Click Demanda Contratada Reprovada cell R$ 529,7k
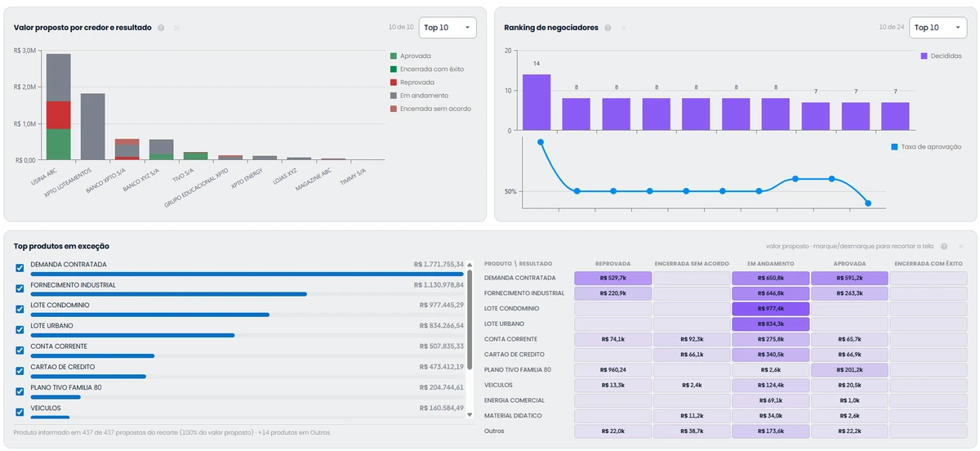 click(x=612, y=278)
